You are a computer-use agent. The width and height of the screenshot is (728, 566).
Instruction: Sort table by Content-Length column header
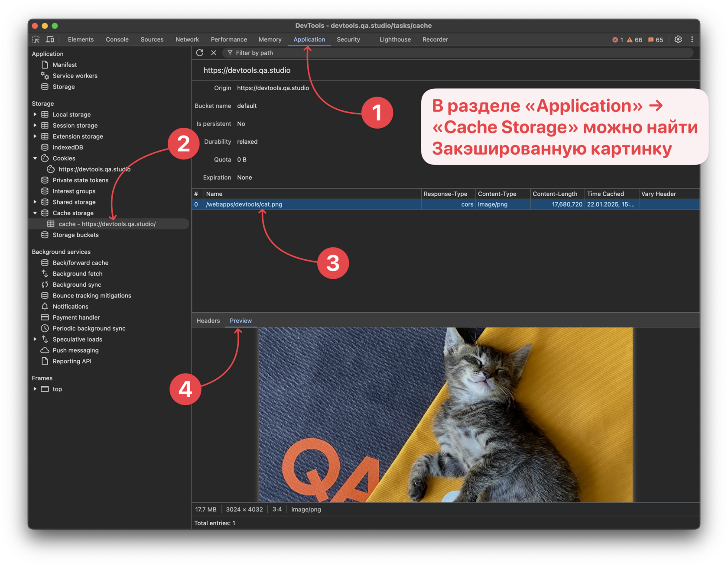tap(557, 194)
